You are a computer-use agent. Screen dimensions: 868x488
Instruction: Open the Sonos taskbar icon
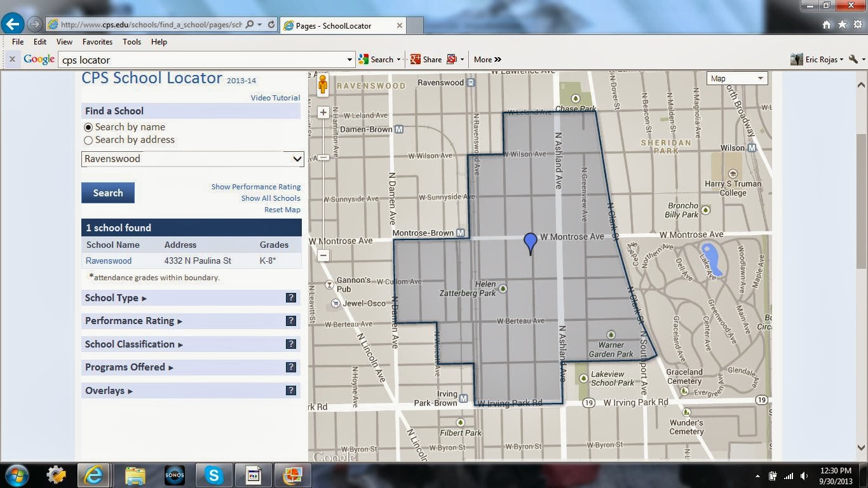tap(174, 475)
